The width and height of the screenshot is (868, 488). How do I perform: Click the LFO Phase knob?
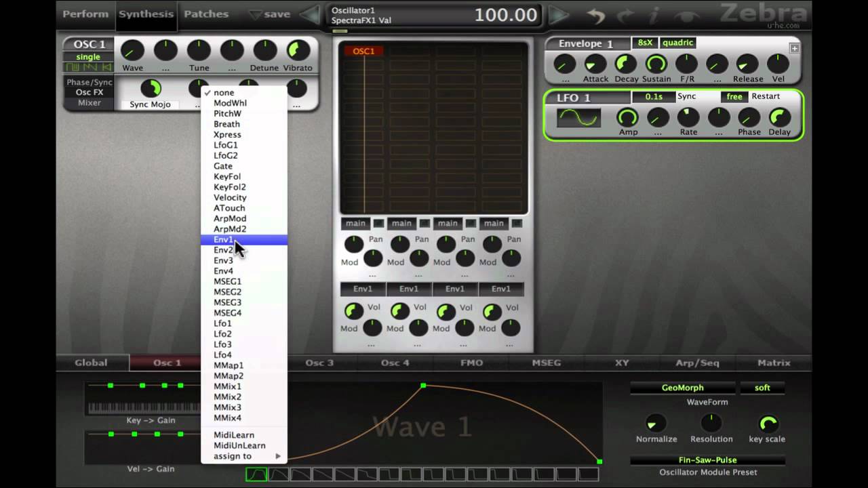point(749,118)
